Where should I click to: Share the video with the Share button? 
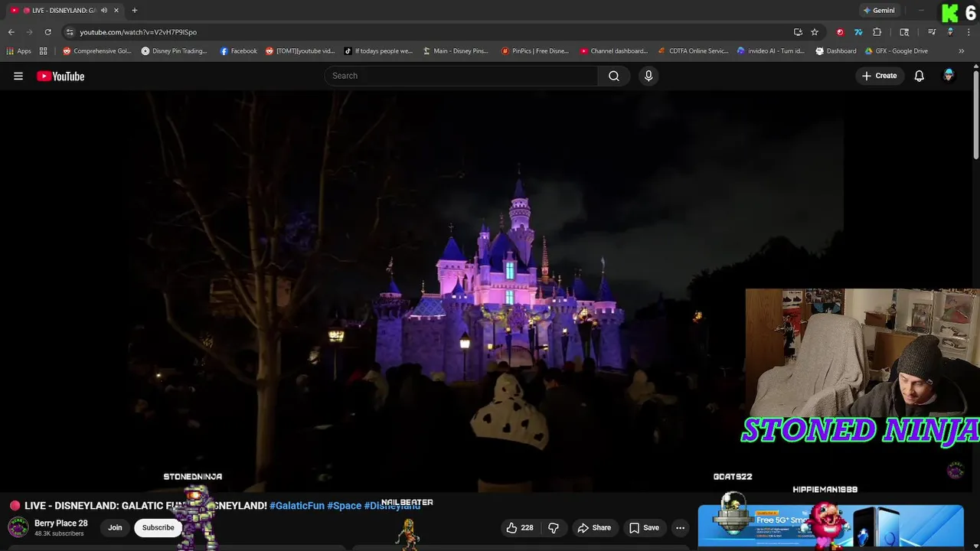594,527
